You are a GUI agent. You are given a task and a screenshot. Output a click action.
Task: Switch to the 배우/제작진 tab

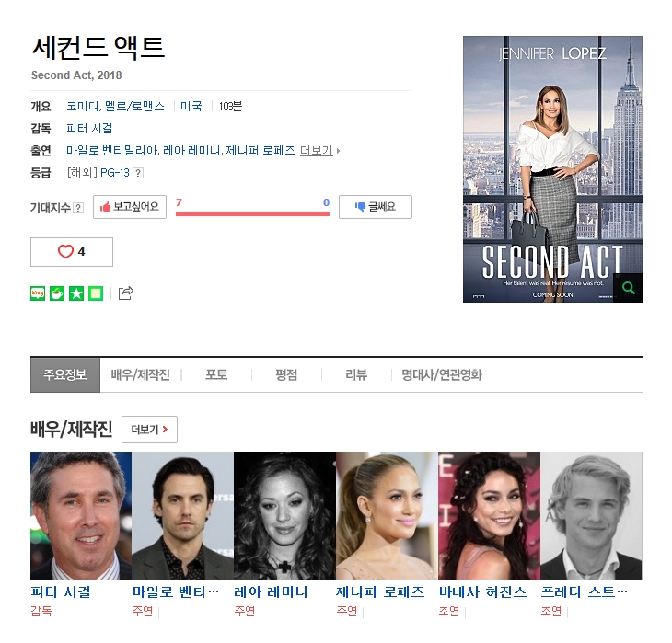[x=141, y=374]
